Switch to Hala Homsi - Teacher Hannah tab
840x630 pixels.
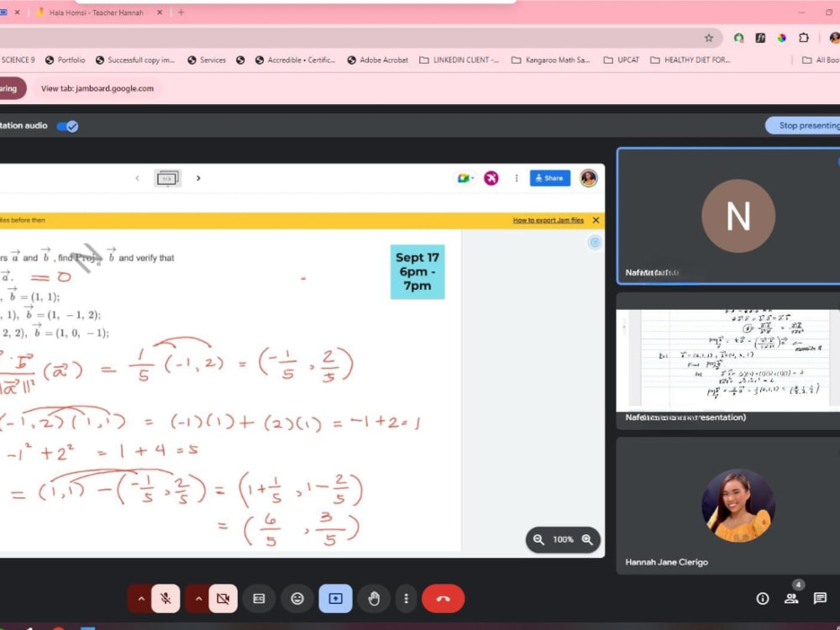click(97, 13)
